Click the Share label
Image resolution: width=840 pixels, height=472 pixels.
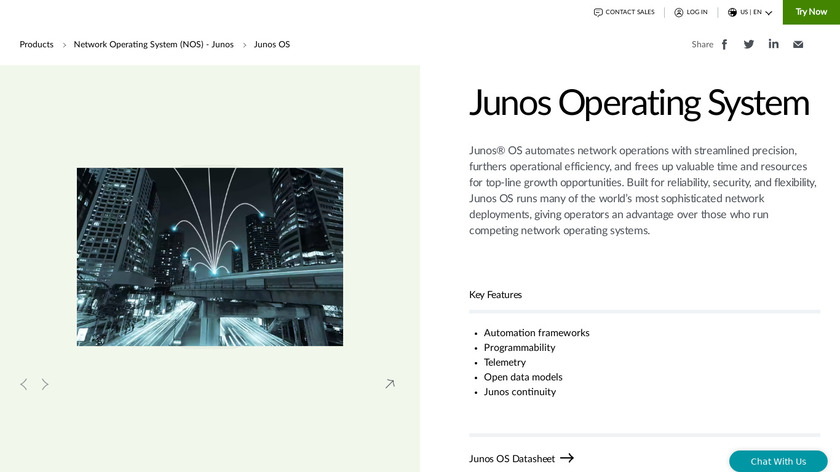point(702,44)
